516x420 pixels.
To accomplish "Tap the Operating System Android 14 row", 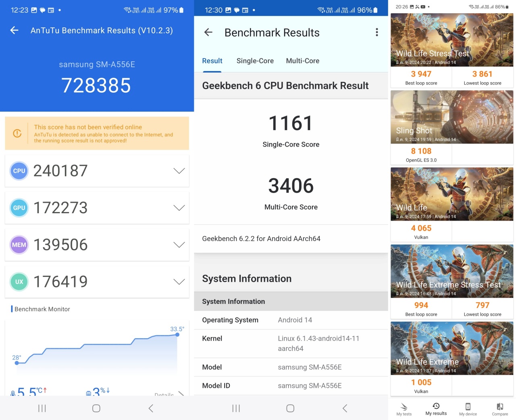I will (x=291, y=320).
